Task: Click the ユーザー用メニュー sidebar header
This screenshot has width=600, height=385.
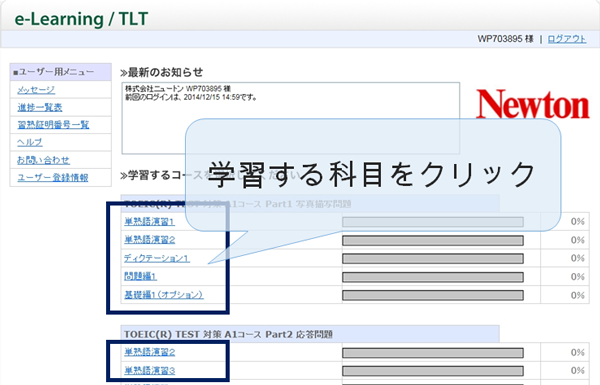Action: click(x=60, y=72)
